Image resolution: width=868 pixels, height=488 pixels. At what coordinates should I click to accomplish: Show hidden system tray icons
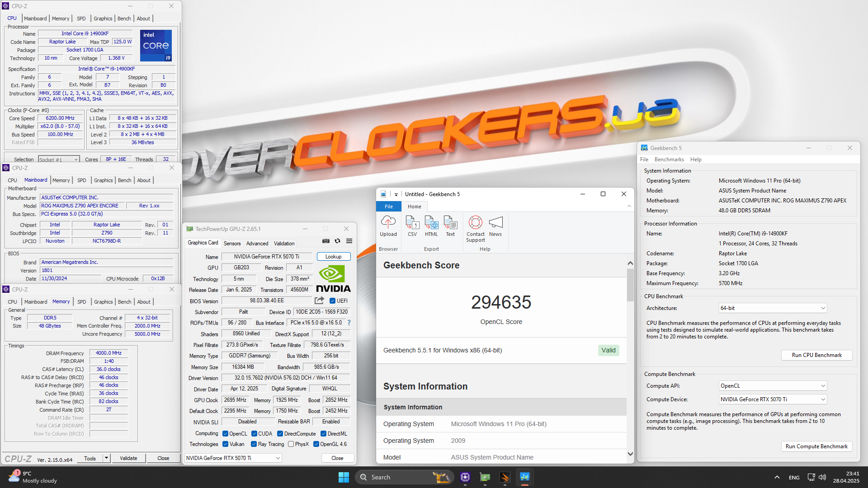pos(777,477)
